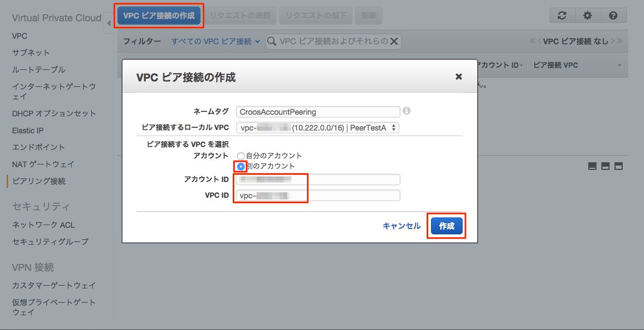Select the 自分のアカウント radio button
Viewport: 644px width, 330px height.
241,156
